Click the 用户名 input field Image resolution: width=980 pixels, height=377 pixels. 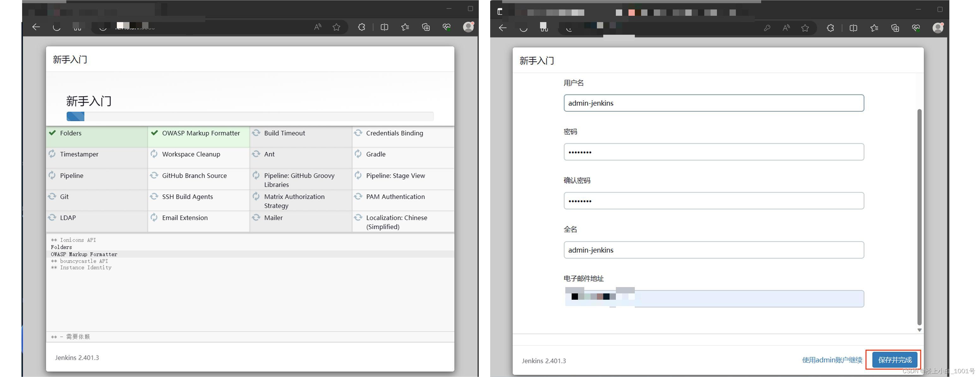pyautogui.click(x=713, y=103)
